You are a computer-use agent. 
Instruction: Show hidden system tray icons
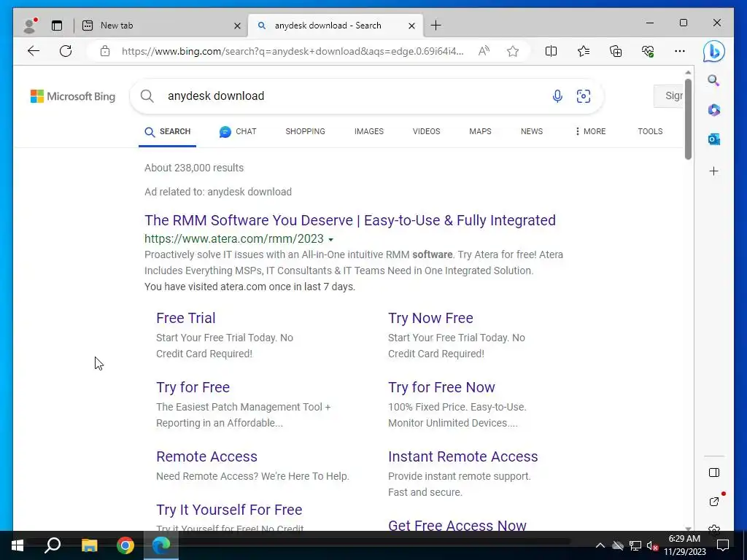(x=600, y=545)
